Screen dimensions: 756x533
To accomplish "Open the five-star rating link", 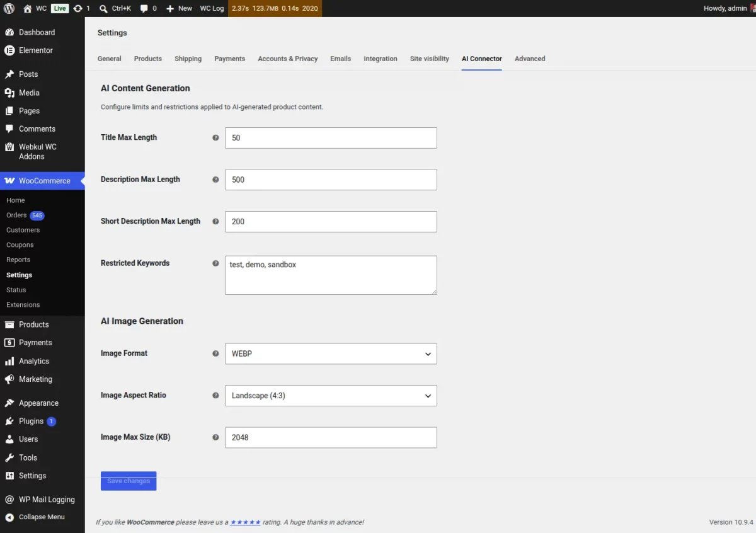I will [246, 522].
